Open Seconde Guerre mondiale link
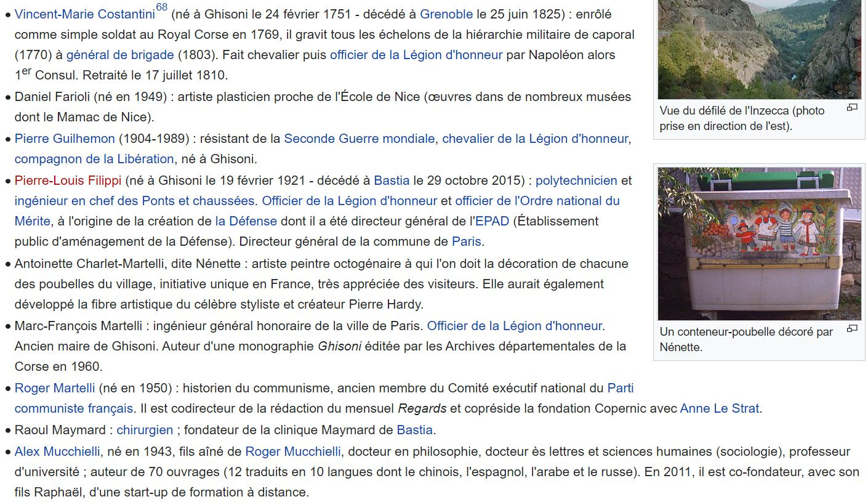The height and width of the screenshot is (502, 868). [x=360, y=139]
